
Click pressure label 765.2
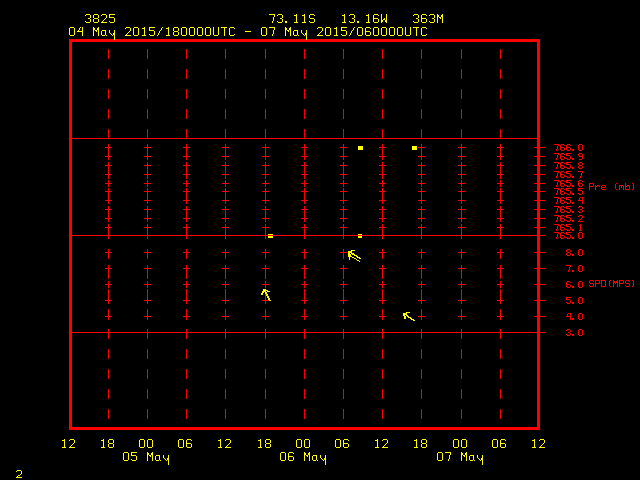click(569, 219)
